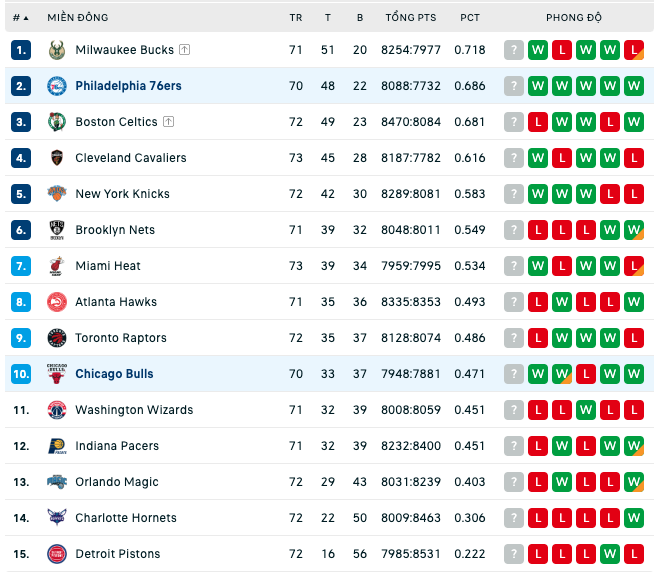The height and width of the screenshot is (577, 659).
Task: Sort standings by PCT column header
Action: click(470, 18)
